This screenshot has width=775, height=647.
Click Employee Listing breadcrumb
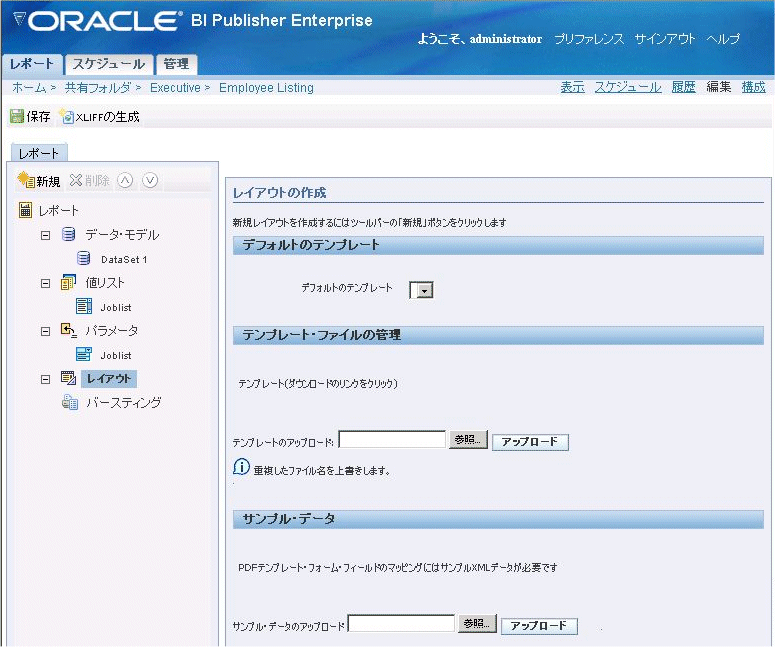tap(266, 88)
